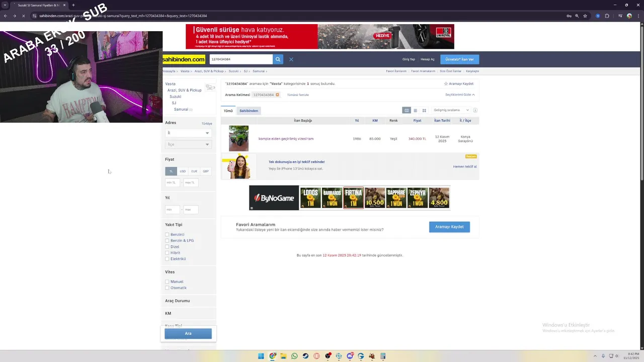Click the min TL price field

(x=173, y=183)
